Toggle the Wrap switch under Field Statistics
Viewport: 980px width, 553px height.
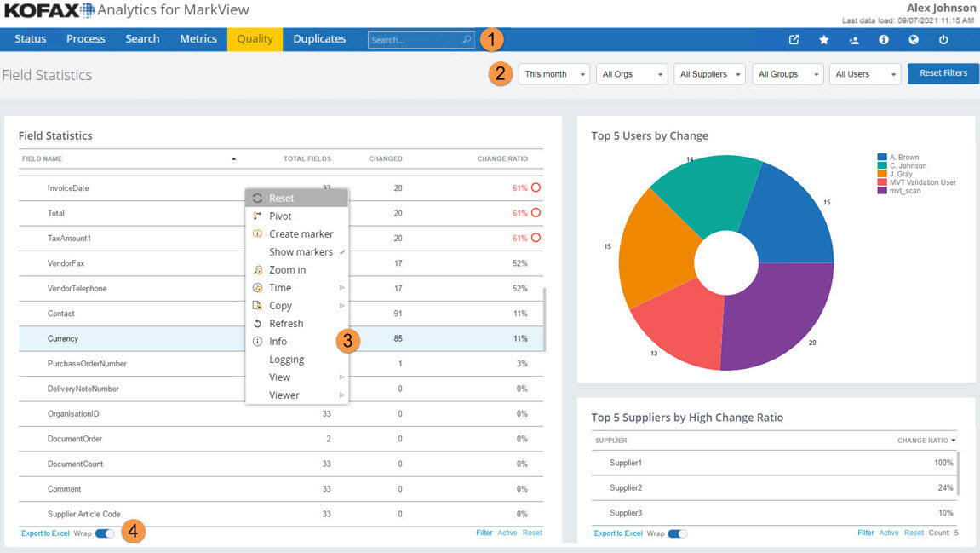click(105, 533)
